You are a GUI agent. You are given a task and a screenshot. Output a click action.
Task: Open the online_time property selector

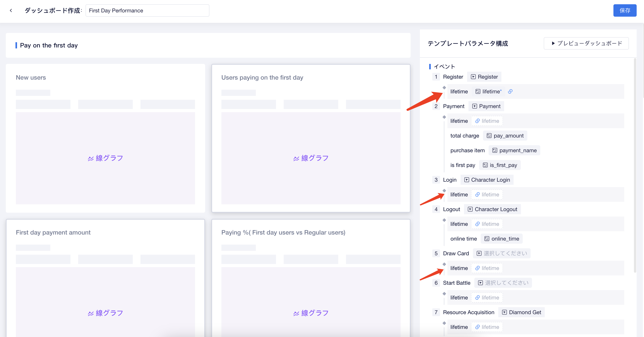click(x=502, y=239)
